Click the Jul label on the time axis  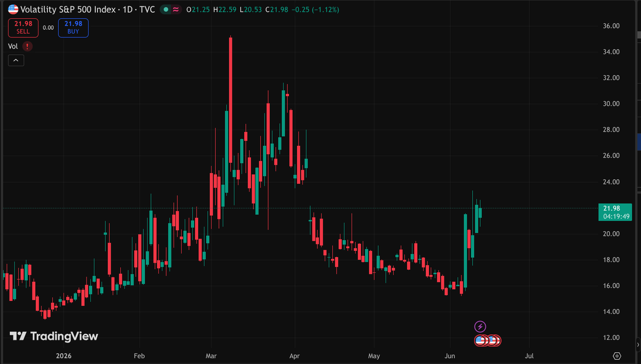(x=530, y=355)
